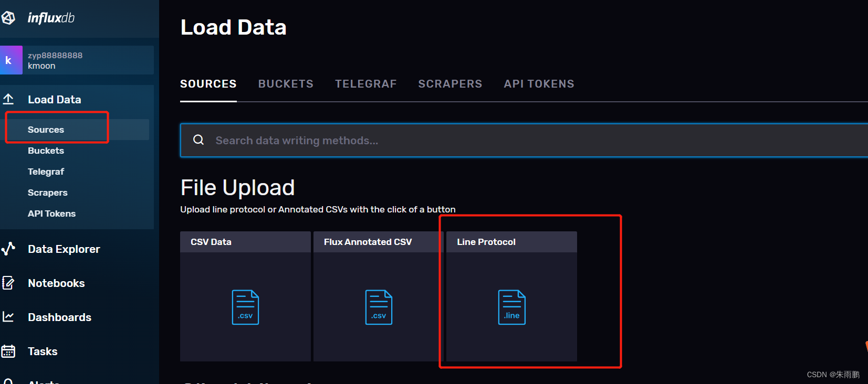Viewport: 868px width, 384px height.
Task: Click the Tasks calendar icon
Action: [8, 351]
